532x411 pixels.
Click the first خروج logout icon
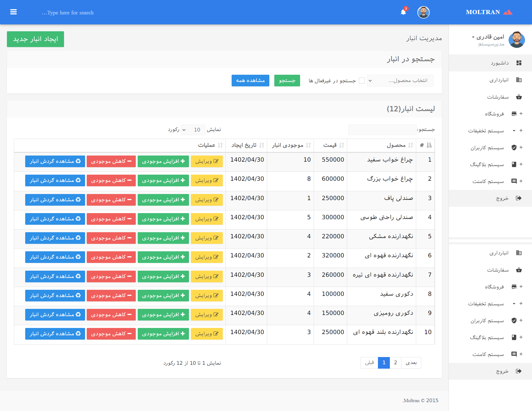pos(519,198)
